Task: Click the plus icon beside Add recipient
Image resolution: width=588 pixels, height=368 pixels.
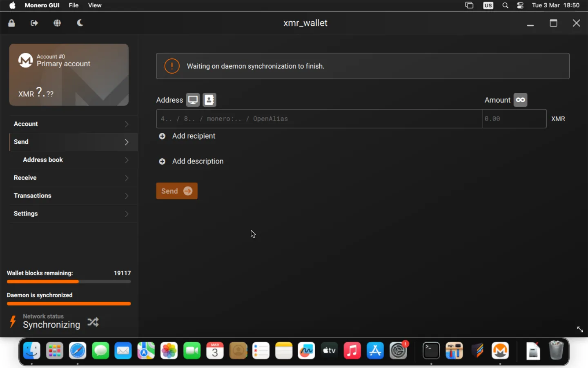Action: click(x=162, y=136)
